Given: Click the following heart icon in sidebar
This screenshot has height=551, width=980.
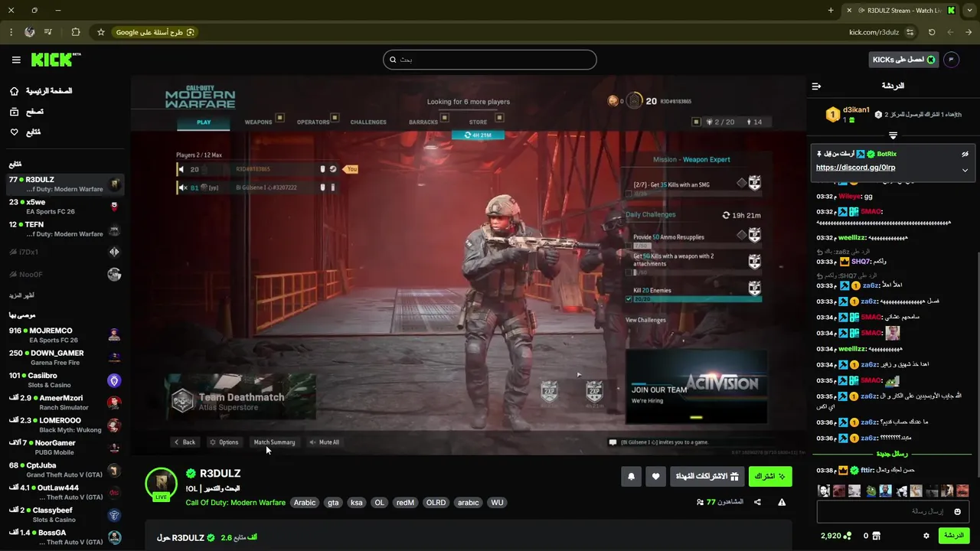Looking at the screenshot, I should pos(15,132).
